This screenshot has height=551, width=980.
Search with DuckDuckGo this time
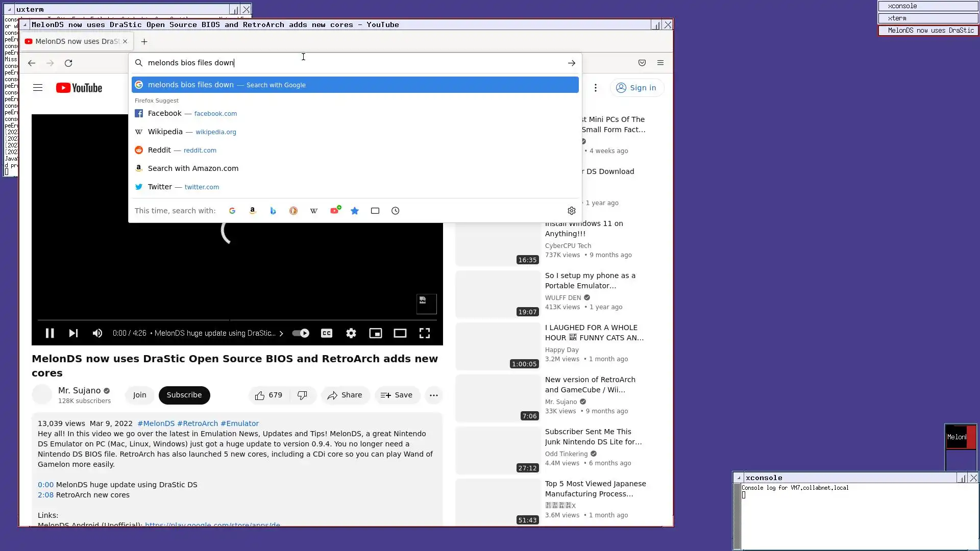click(x=293, y=211)
